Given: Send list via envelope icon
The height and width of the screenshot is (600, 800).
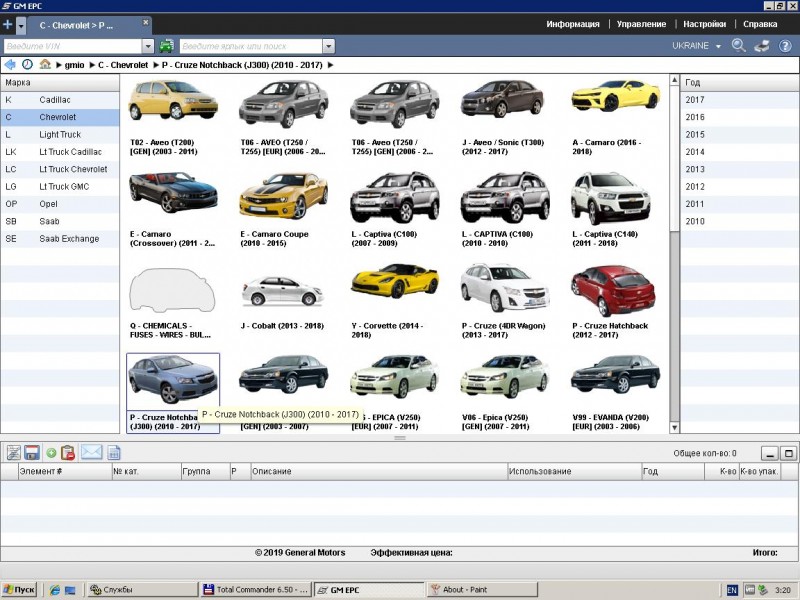Looking at the screenshot, I should pyautogui.click(x=91, y=452).
